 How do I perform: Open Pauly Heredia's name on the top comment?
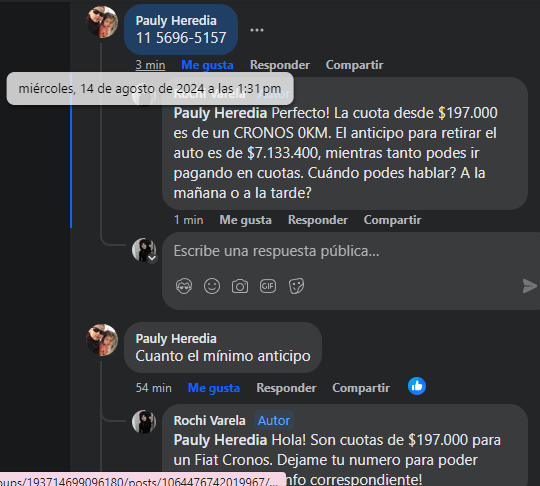point(176,21)
